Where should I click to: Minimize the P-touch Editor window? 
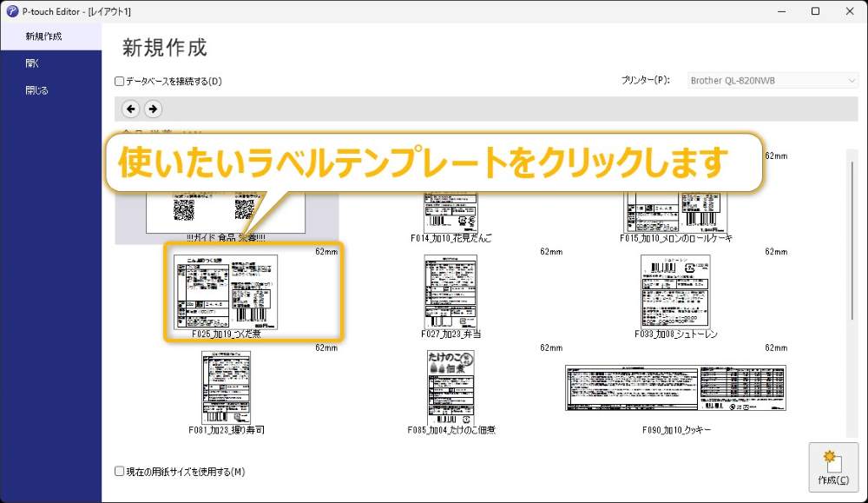click(x=782, y=11)
